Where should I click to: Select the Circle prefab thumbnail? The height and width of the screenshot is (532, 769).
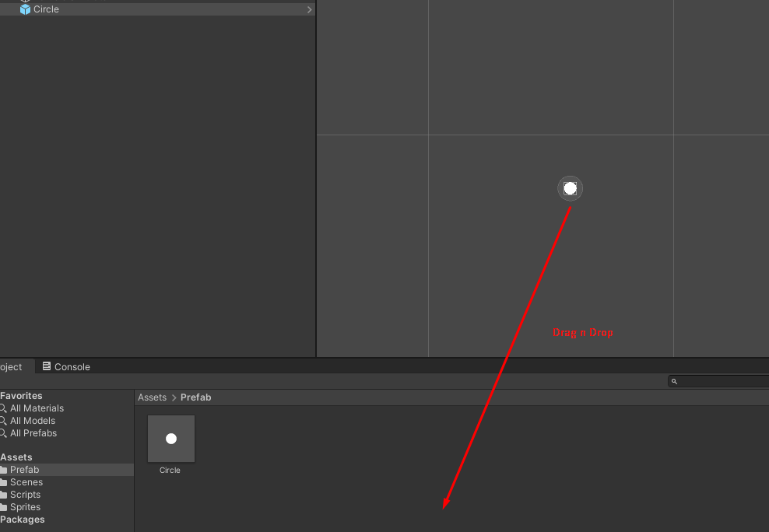[x=171, y=439]
